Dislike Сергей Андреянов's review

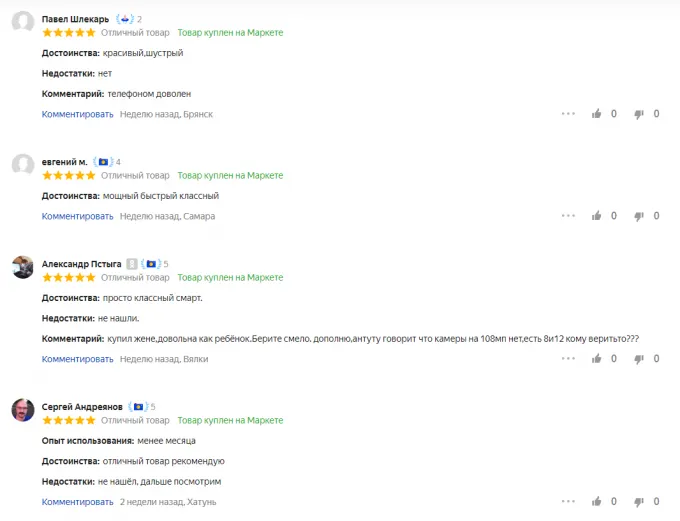tap(640, 502)
